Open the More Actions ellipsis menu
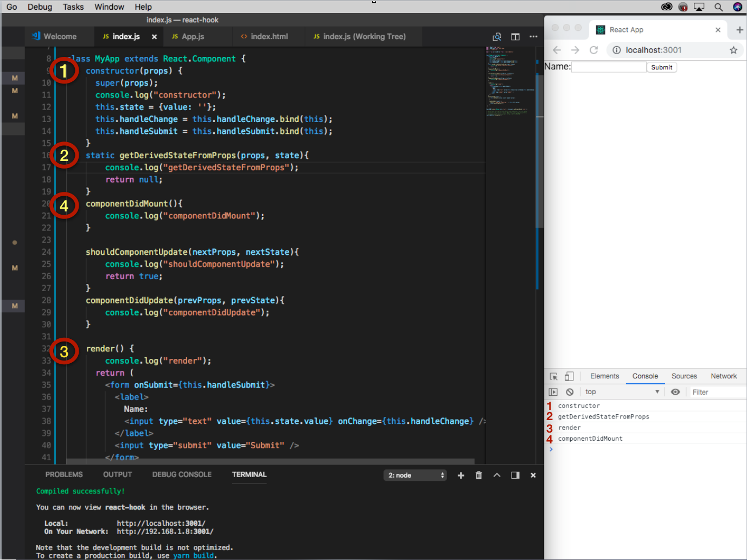Viewport: 747px width, 560px height. [533, 36]
